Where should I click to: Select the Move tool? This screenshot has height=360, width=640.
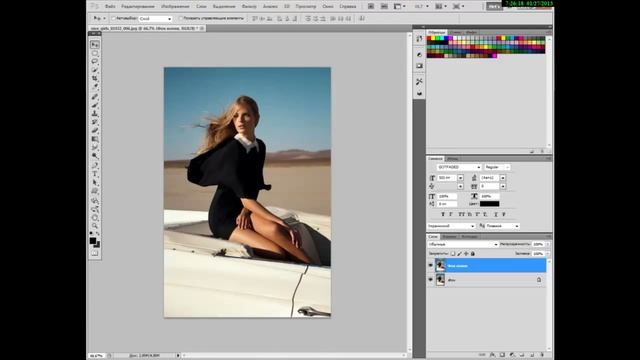[95, 44]
